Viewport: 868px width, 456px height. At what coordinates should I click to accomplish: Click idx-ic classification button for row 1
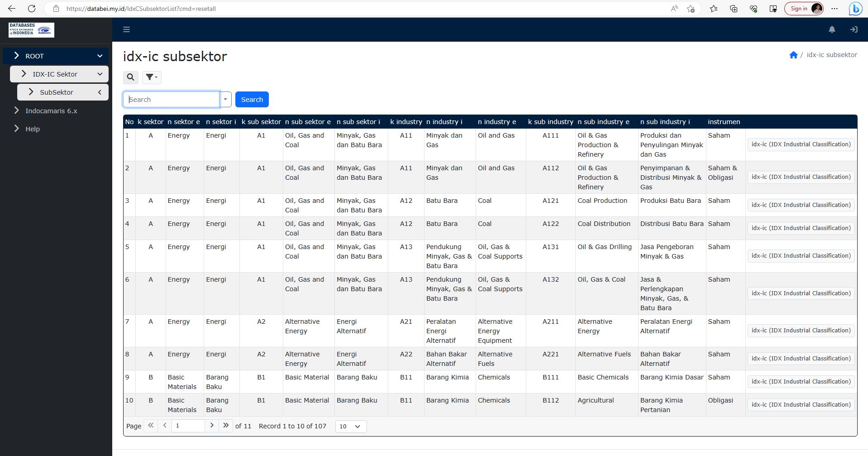coord(801,144)
